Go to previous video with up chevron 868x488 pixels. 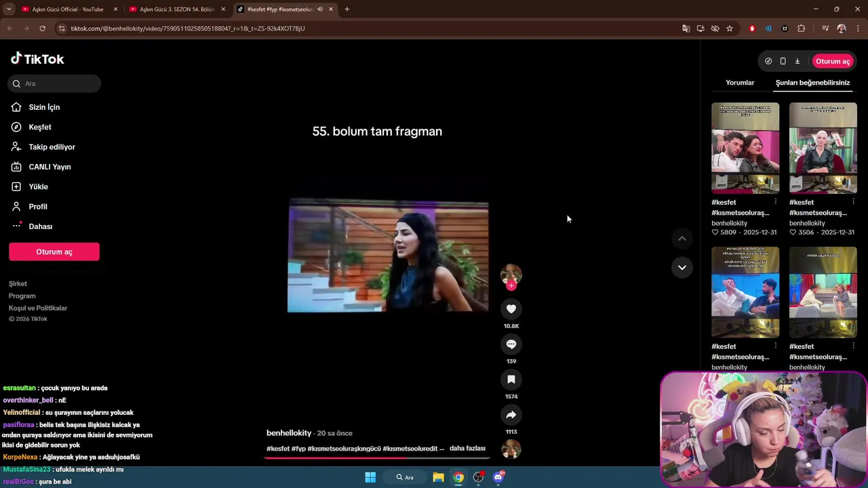(682, 239)
